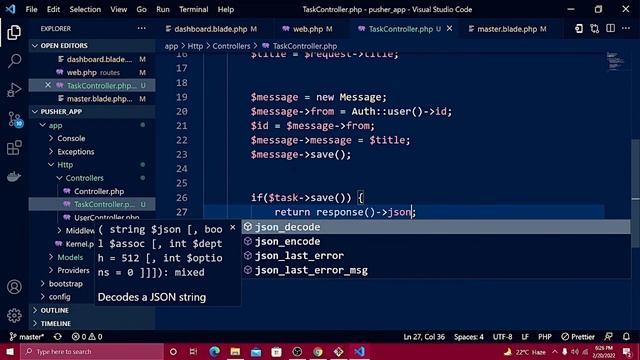Open the Run menu
Viewport: 640px width, 360px height.
[162, 9]
